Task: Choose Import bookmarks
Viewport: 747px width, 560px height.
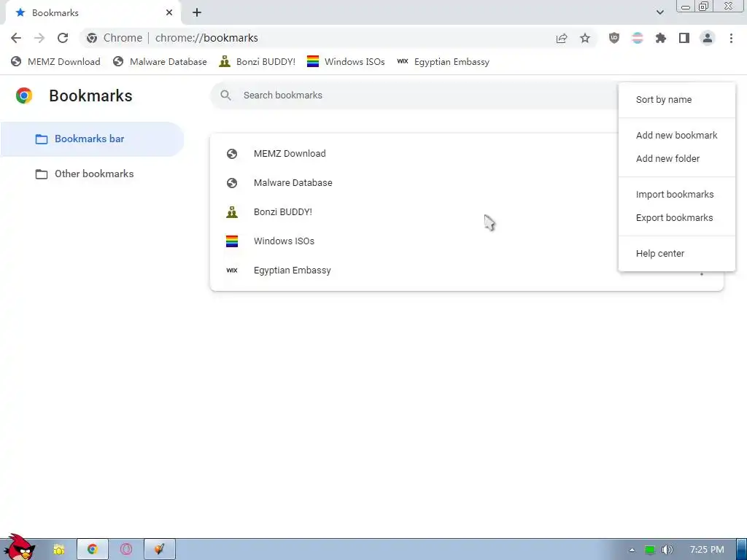Action: coord(676,194)
